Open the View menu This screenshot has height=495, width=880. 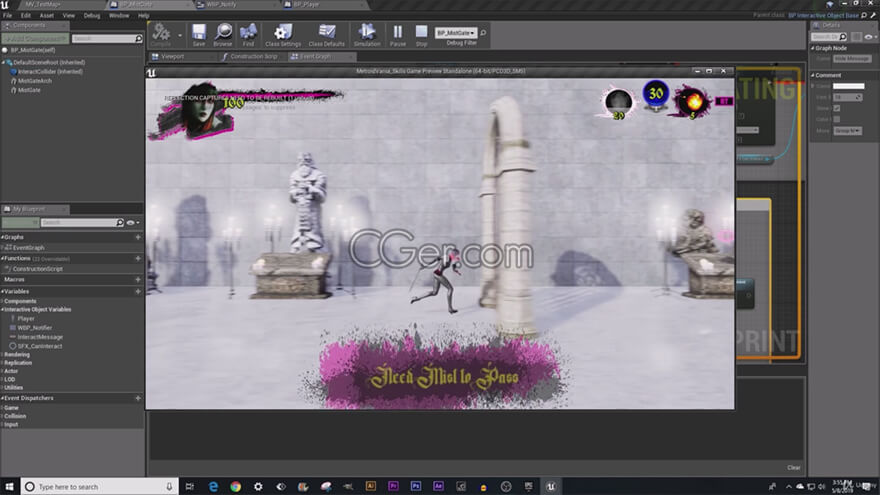pyautogui.click(x=68, y=16)
